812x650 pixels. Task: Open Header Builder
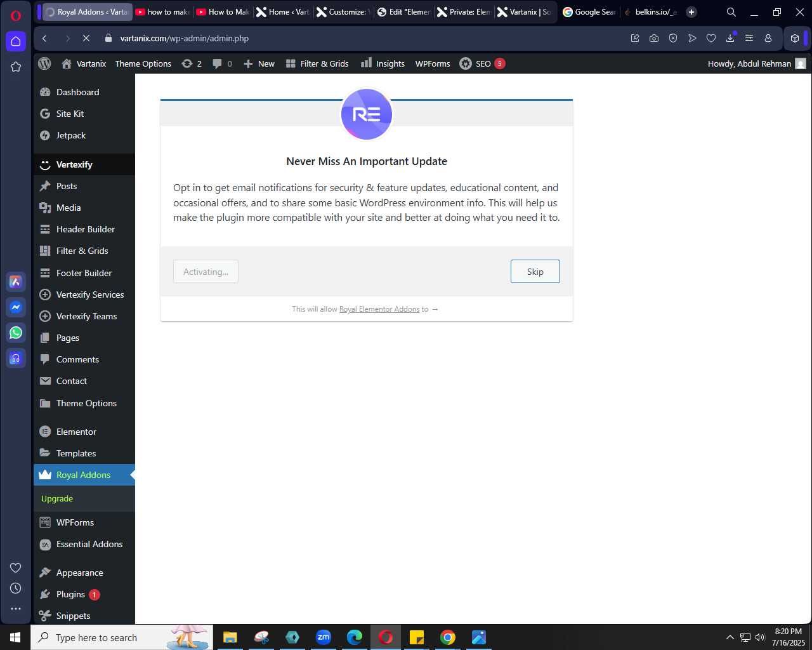(x=84, y=229)
